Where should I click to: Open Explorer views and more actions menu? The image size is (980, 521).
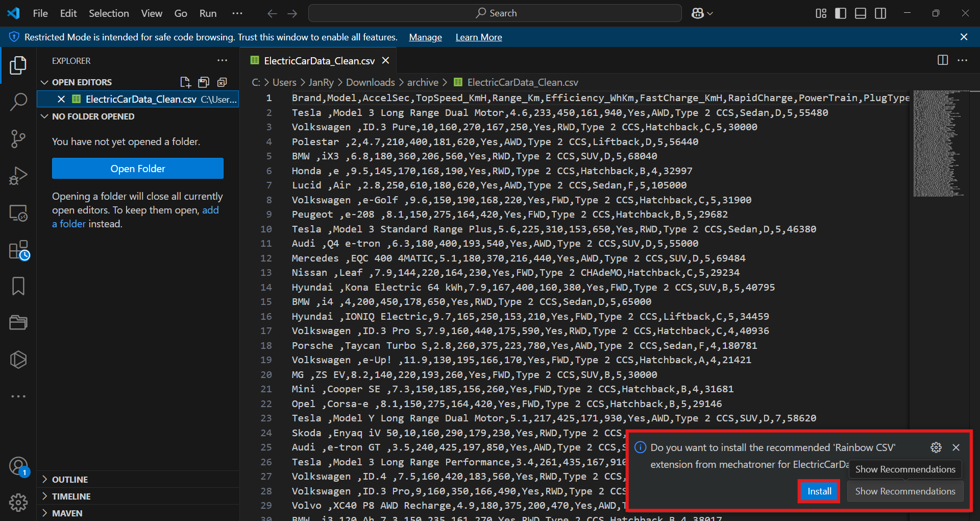[x=222, y=61]
